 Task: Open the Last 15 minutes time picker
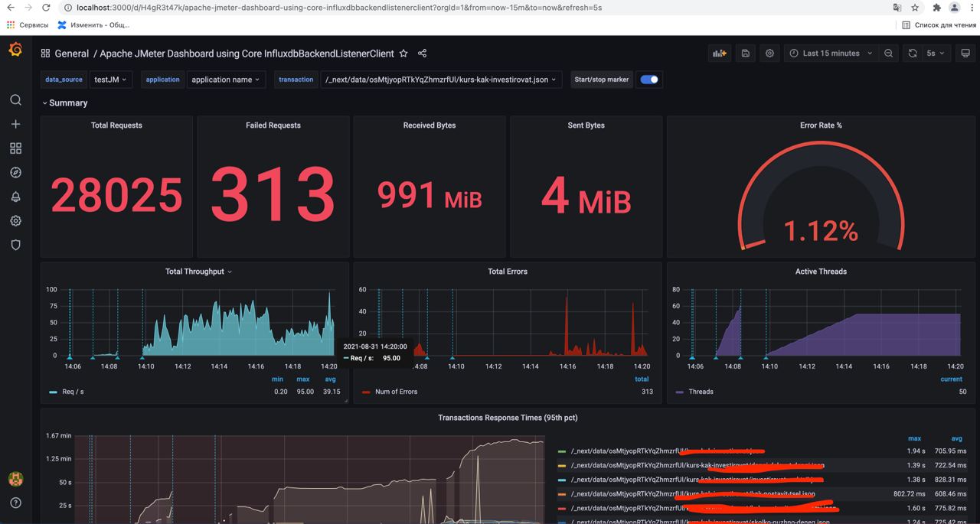pyautogui.click(x=831, y=54)
